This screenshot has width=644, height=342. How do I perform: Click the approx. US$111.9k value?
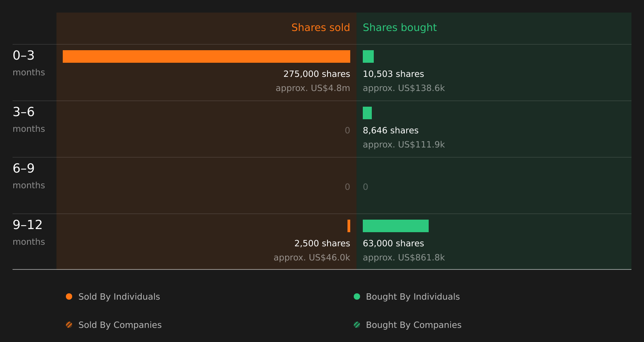pos(404,145)
